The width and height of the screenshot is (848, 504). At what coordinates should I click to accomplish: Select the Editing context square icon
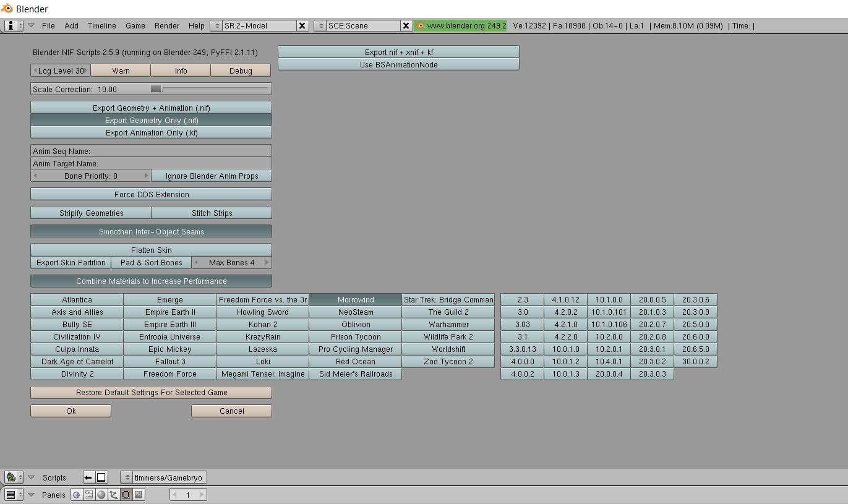126,495
